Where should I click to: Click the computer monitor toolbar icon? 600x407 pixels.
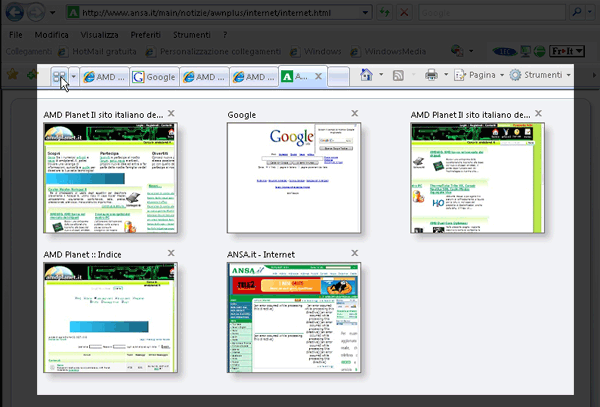tap(526, 51)
